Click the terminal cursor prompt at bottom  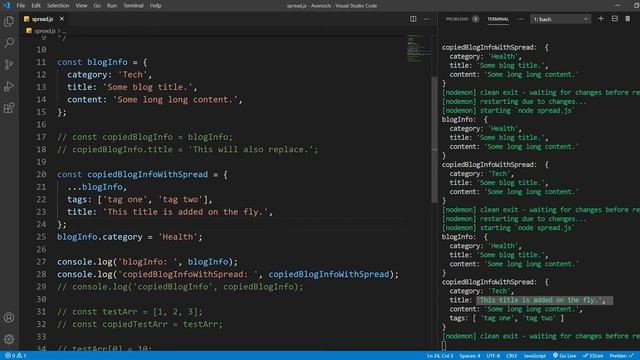pos(444,345)
